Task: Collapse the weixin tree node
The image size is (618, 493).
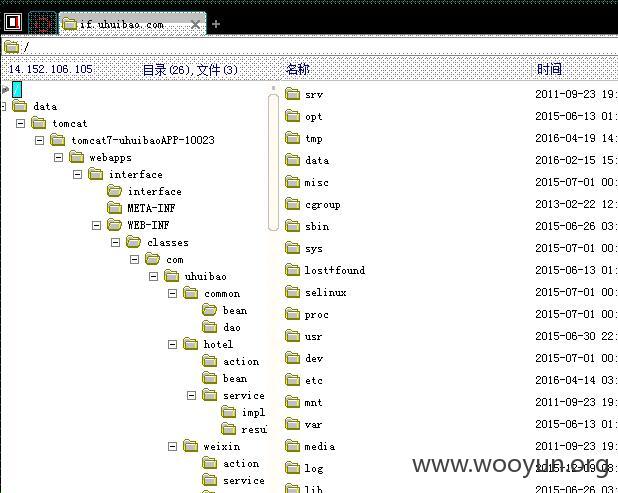Action: [172, 446]
